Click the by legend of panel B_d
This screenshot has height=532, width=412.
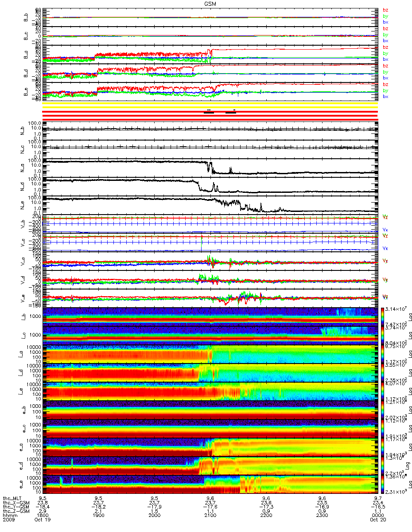385,72
